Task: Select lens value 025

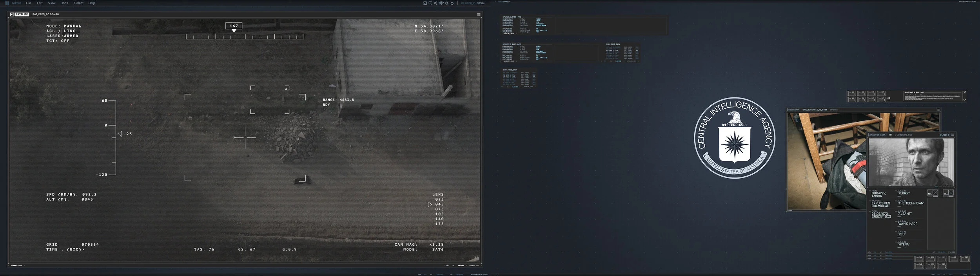Action: (439, 199)
